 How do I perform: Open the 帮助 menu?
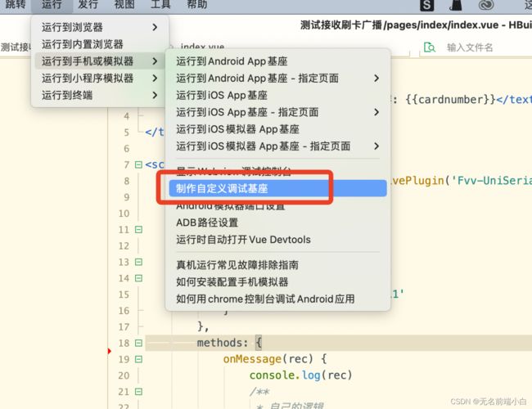point(196,5)
